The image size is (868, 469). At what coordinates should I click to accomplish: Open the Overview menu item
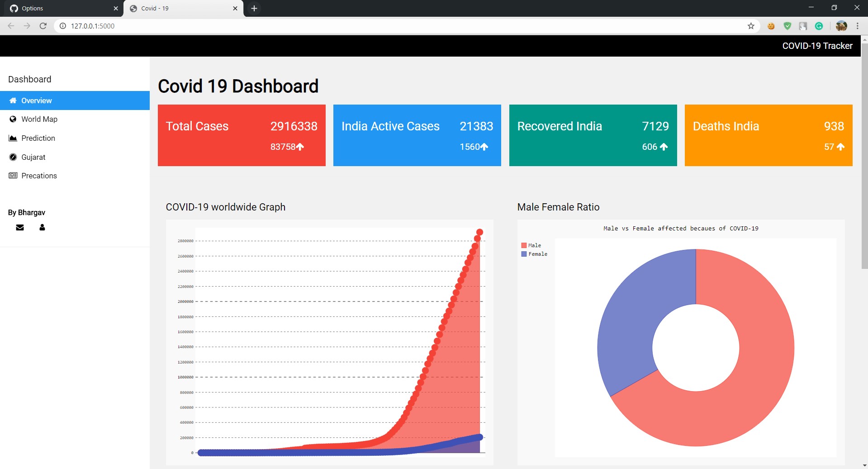pos(75,100)
